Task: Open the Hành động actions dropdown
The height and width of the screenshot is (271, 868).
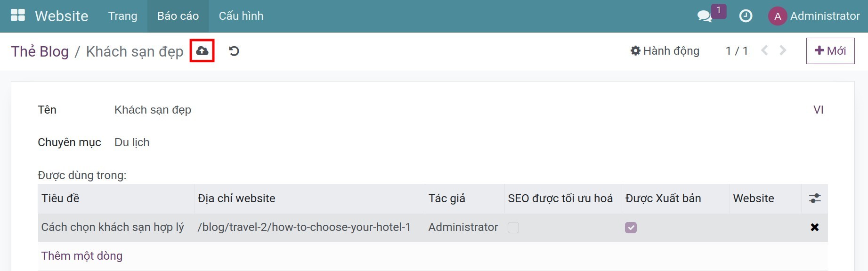Action: (x=665, y=51)
